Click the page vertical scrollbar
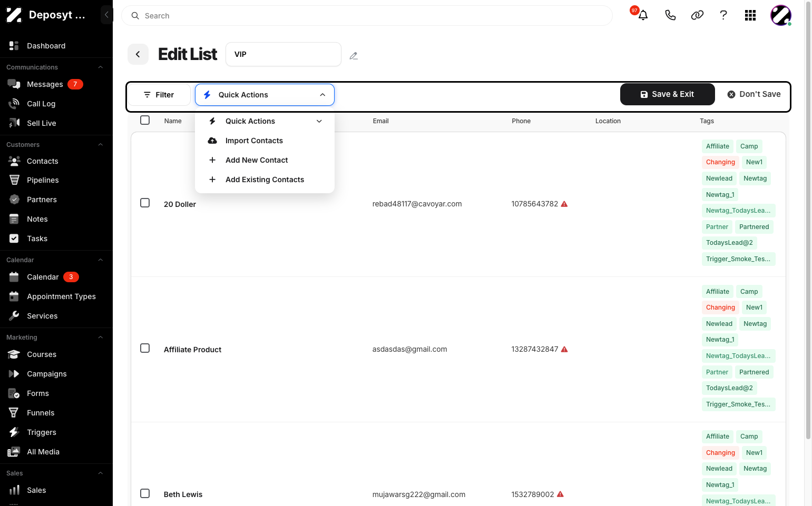This screenshot has width=812, height=506. (x=808, y=220)
